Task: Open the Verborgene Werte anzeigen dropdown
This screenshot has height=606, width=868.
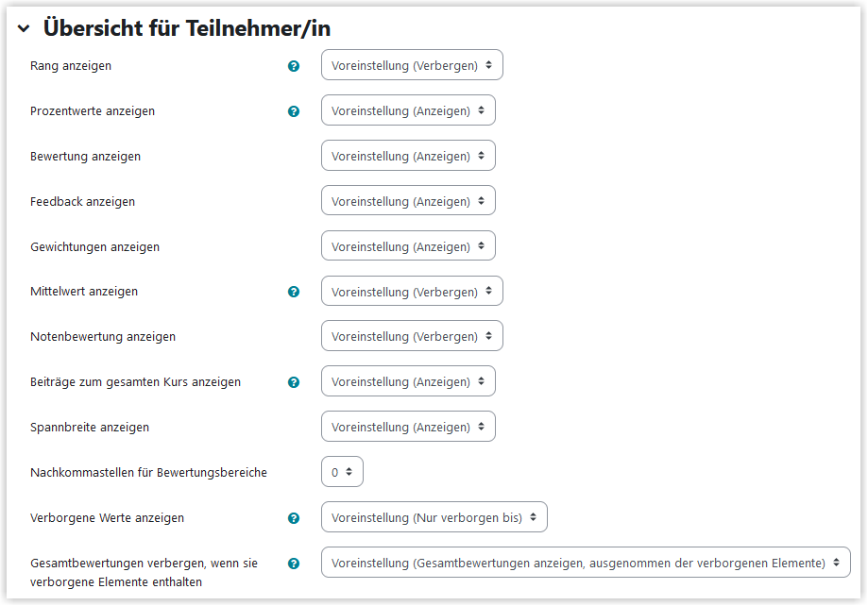Action: point(434,517)
